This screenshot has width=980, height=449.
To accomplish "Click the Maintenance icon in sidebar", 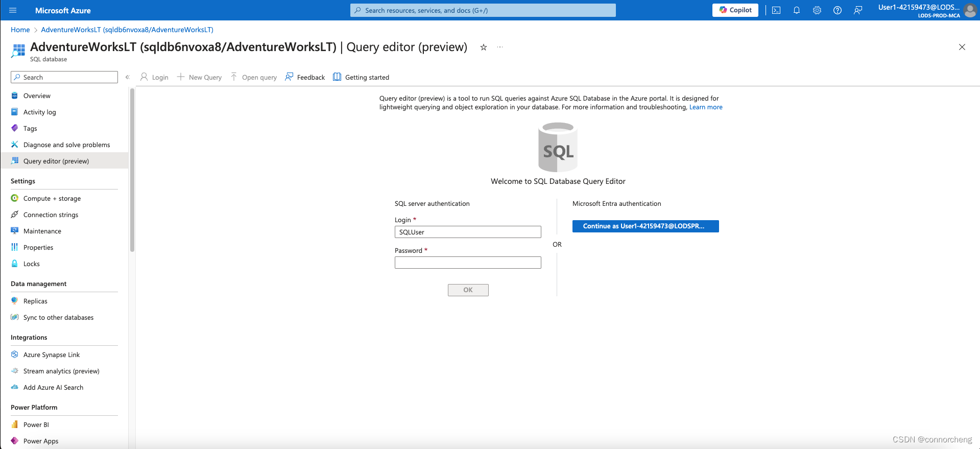I will pyautogui.click(x=15, y=231).
